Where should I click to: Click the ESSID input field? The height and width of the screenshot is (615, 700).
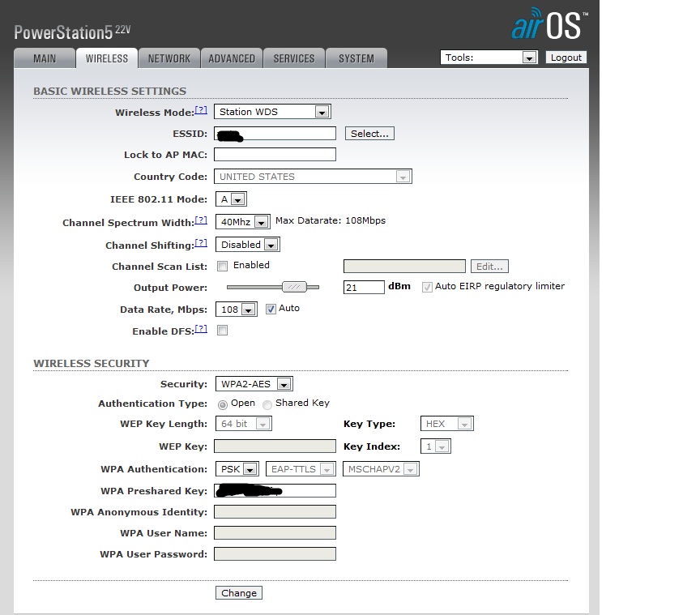[275, 134]
